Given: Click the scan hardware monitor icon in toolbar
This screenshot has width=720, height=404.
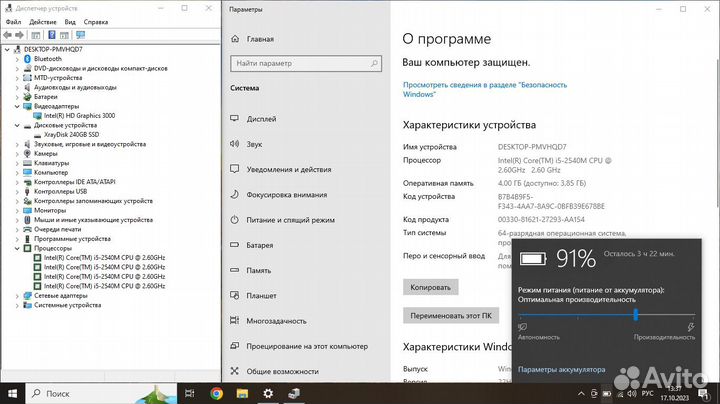Looking at the screenshot, I should (x=80, y=35).
